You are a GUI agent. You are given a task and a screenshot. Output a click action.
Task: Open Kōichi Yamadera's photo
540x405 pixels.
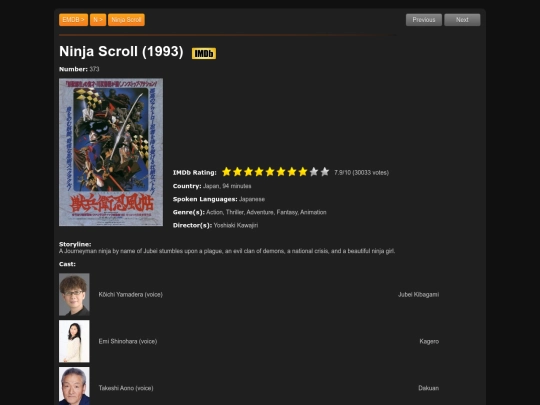pyautogui.click(x=74, y=294)
